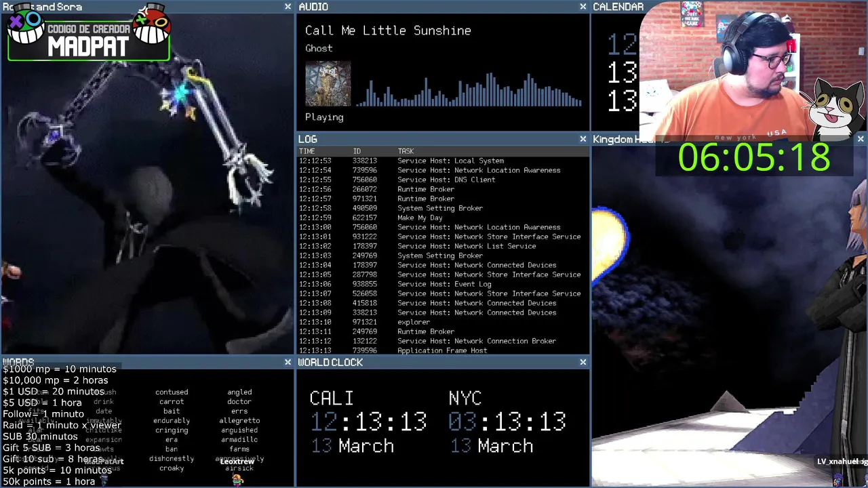Click the word cringing
The height and width of the screenshot is (488, 868).
(x=172, y=430)
